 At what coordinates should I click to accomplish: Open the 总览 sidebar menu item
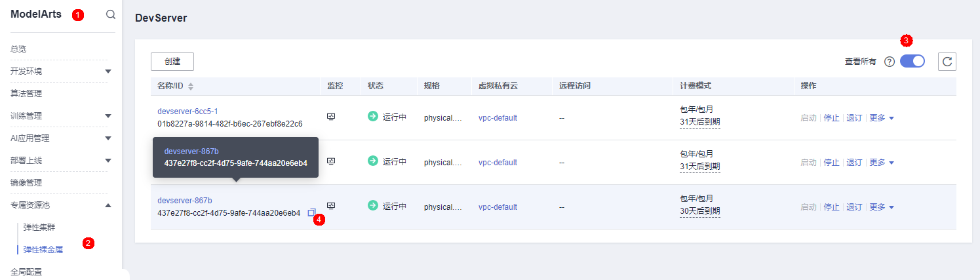pos(18,49)
